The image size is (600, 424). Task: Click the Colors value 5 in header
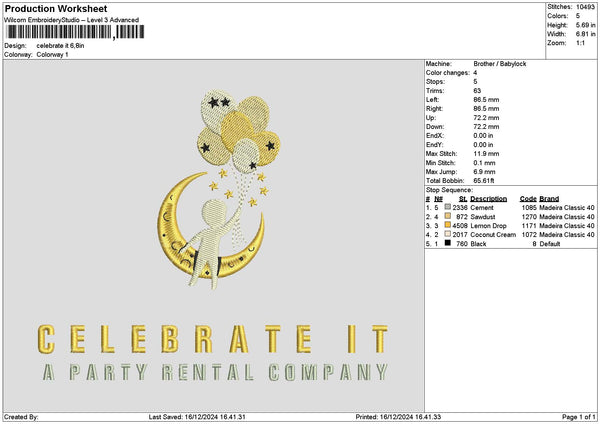578,16
